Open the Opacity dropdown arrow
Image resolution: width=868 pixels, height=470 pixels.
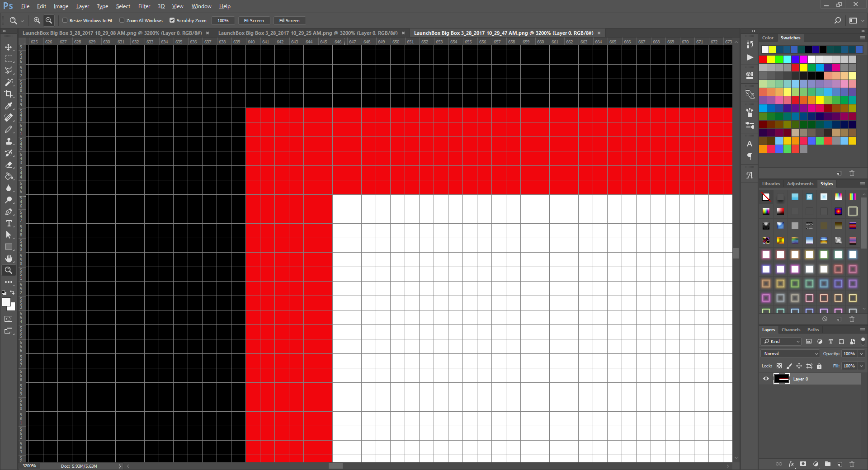(x=861, y=353)
